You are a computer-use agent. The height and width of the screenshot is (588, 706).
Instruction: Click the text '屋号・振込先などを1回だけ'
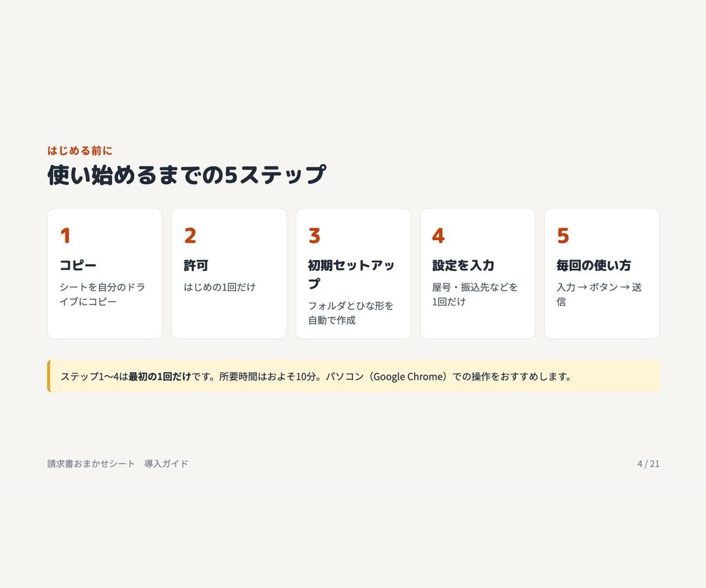[x=475, y=294]
